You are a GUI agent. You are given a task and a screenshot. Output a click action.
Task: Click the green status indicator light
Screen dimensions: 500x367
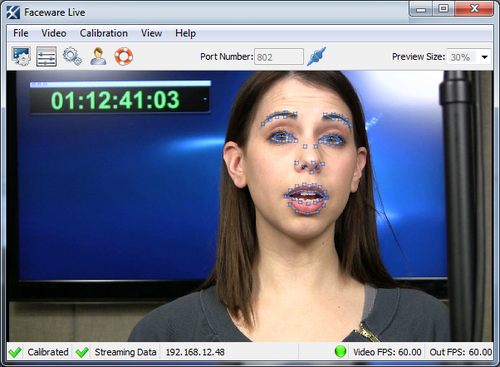click(340, 351)
